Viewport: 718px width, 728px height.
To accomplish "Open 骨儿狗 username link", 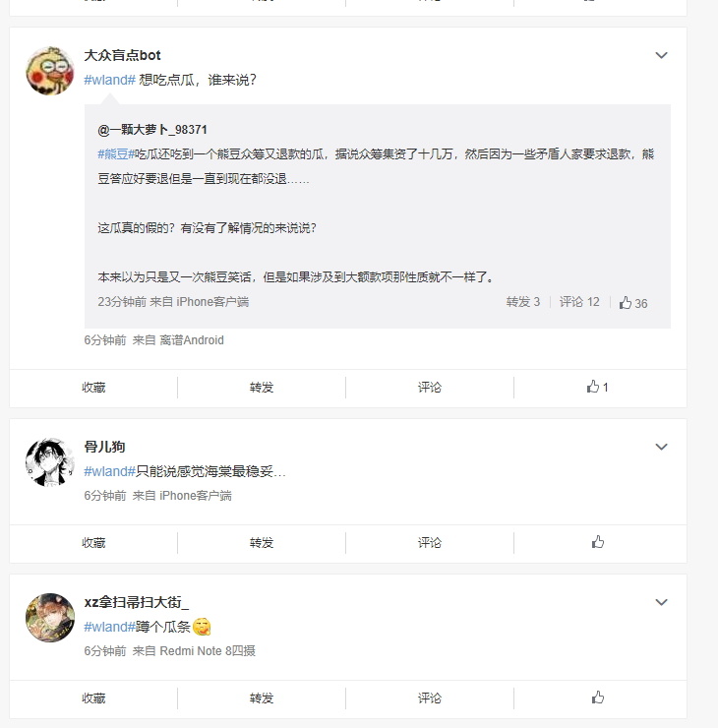I will coord(104,447).
